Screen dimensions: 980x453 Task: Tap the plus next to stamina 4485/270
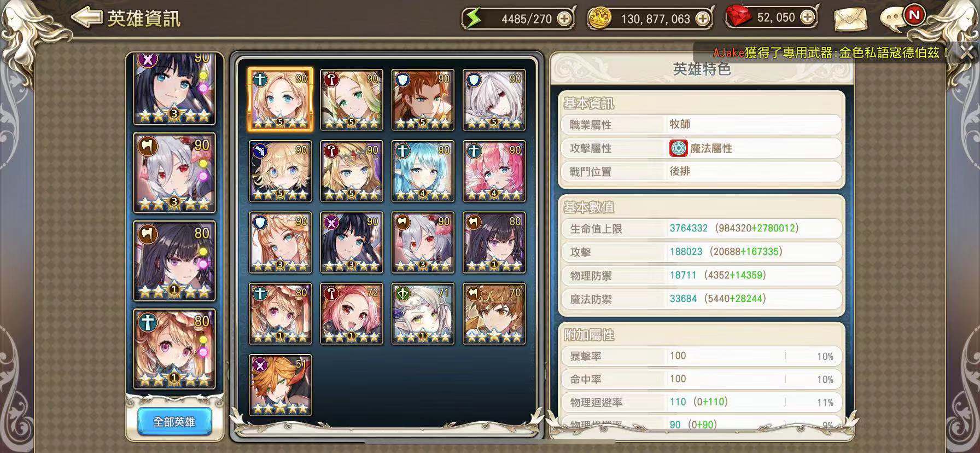564,19
